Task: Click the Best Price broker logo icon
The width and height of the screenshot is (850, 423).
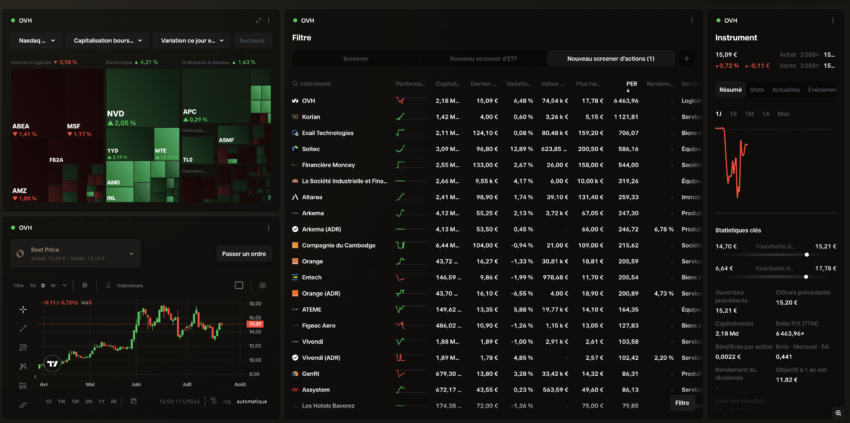Action: (x=21, y=253)
